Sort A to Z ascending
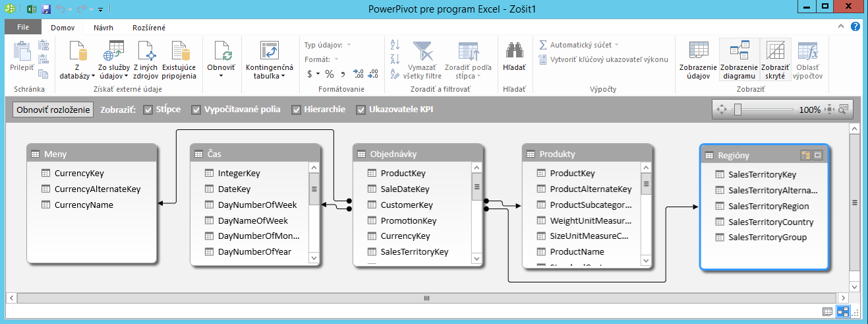The image size is (868, 324). [x=395, y=45]
